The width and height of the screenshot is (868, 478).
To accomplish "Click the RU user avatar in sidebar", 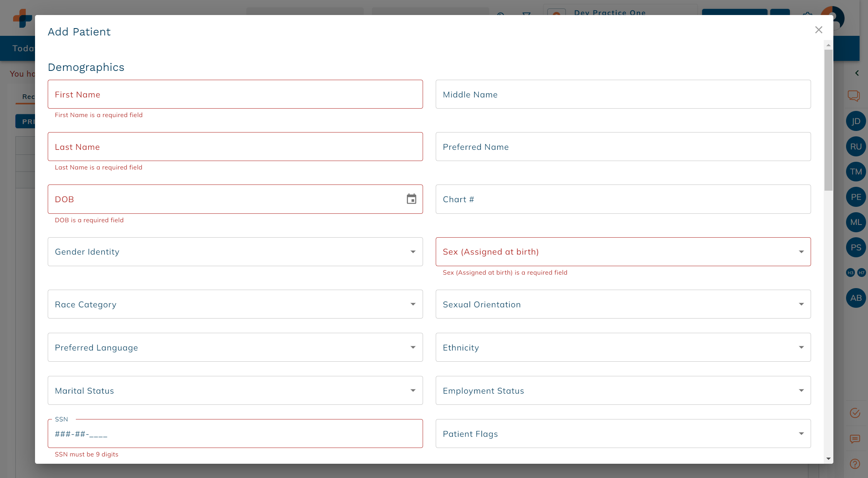I will (x=856, y=147).
